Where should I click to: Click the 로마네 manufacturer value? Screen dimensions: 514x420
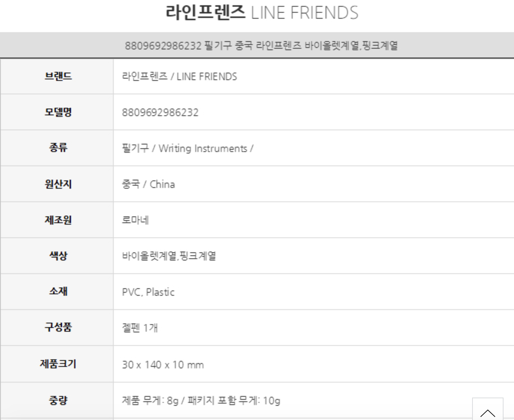pyautogui.click(x=135, y=220)
